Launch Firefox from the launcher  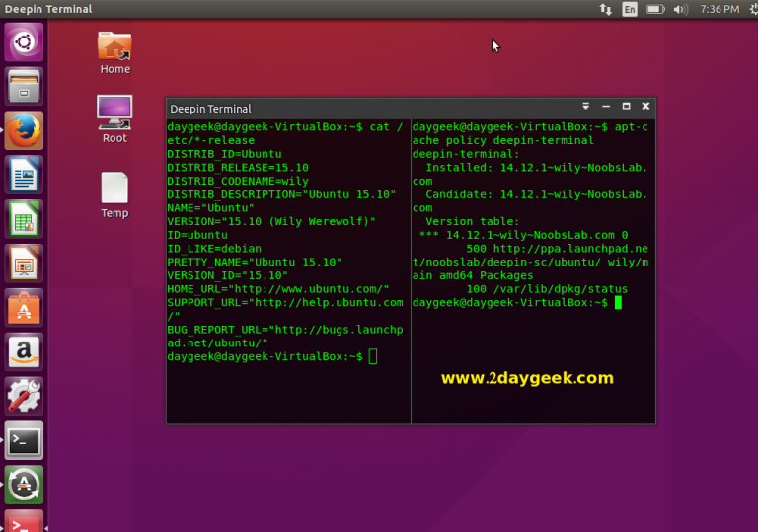point(24,130)
